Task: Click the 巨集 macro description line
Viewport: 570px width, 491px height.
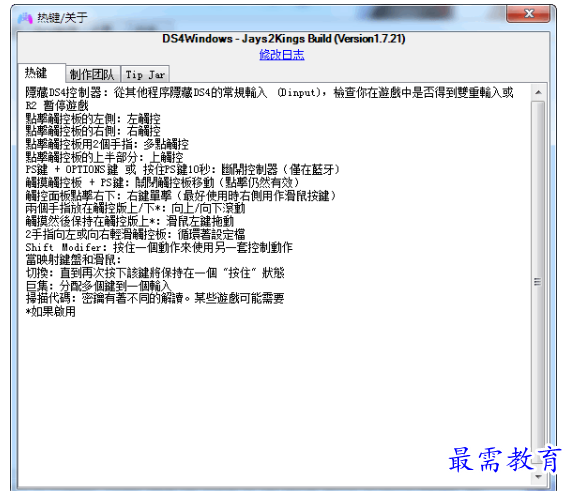Action: tap(98, 286)
